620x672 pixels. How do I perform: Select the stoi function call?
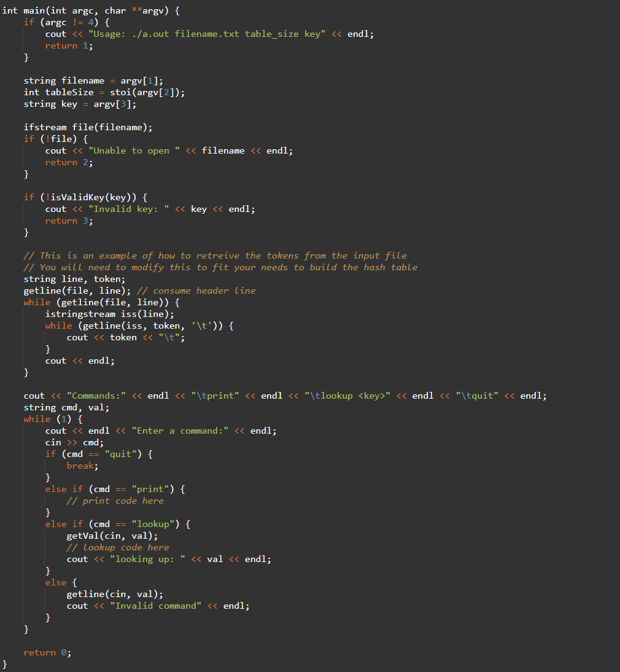point(121,92)
